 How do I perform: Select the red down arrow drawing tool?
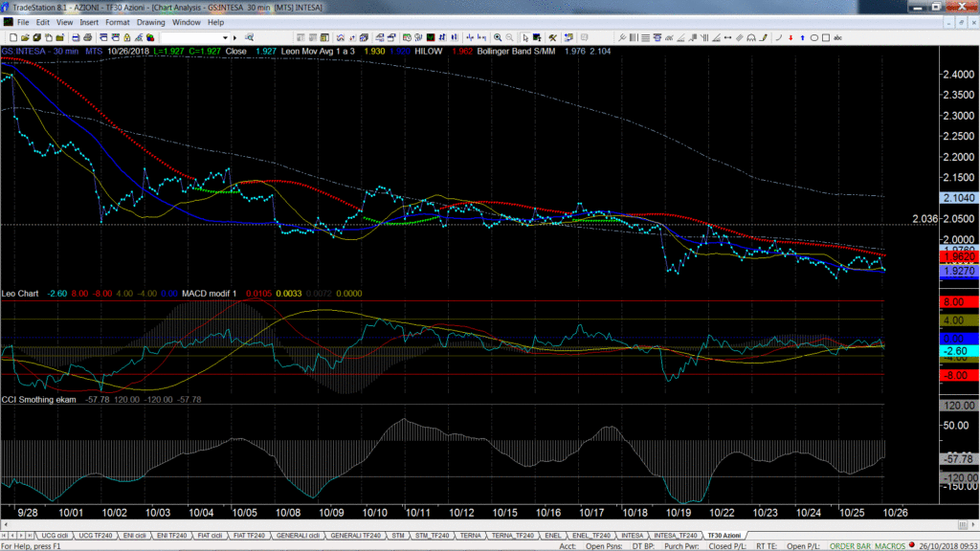click(791, 38)
